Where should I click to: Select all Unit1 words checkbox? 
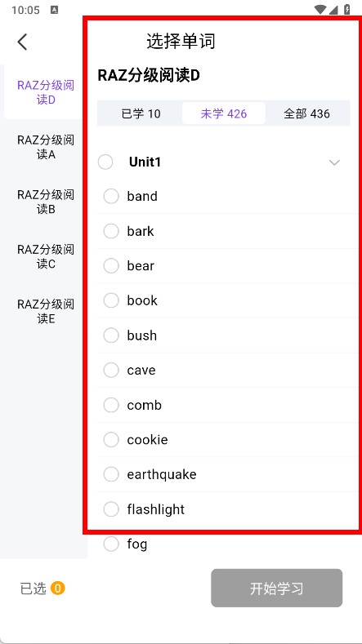coord(105,162)
